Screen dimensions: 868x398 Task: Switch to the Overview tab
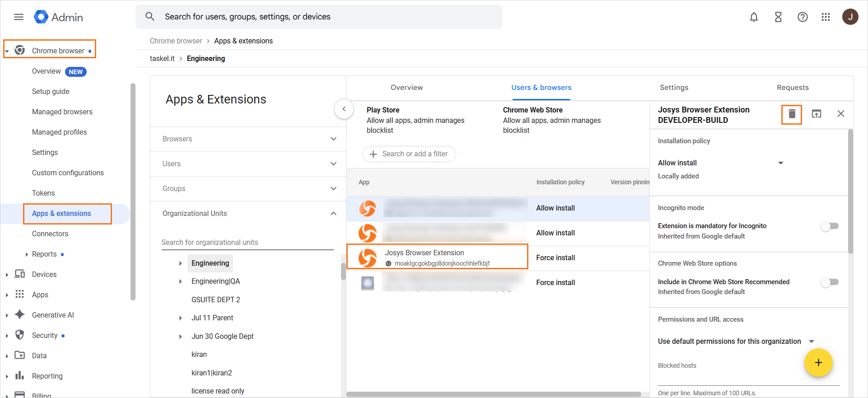(406, 88)
